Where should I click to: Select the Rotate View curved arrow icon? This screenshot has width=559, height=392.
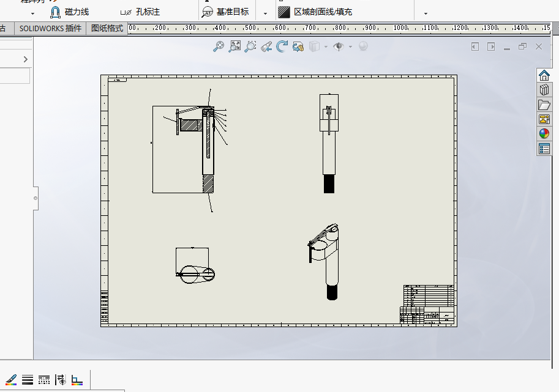coord(282,46)
